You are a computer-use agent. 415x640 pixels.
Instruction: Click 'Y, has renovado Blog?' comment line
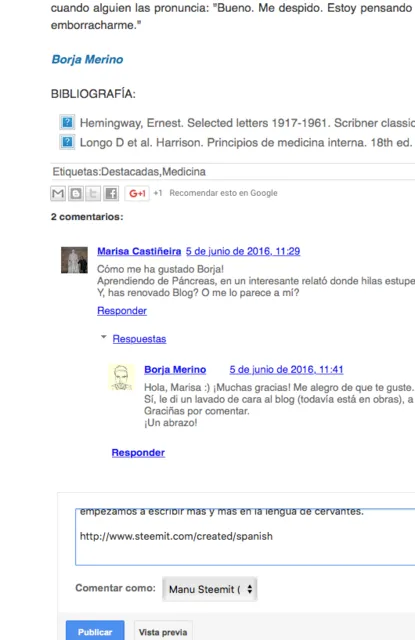pos(198,293)
